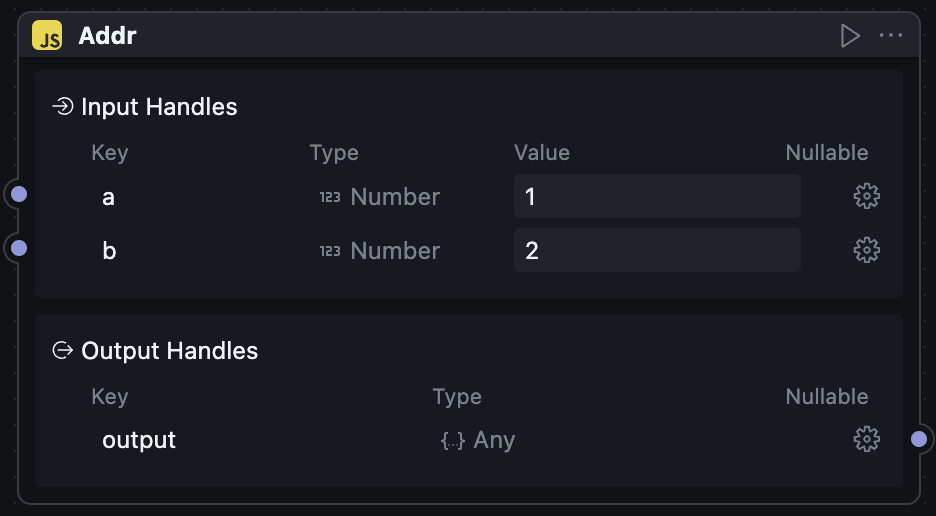This screenshot has width=936, height=516.
Task: Run the Addr node with play button
Action: [850, 36]
